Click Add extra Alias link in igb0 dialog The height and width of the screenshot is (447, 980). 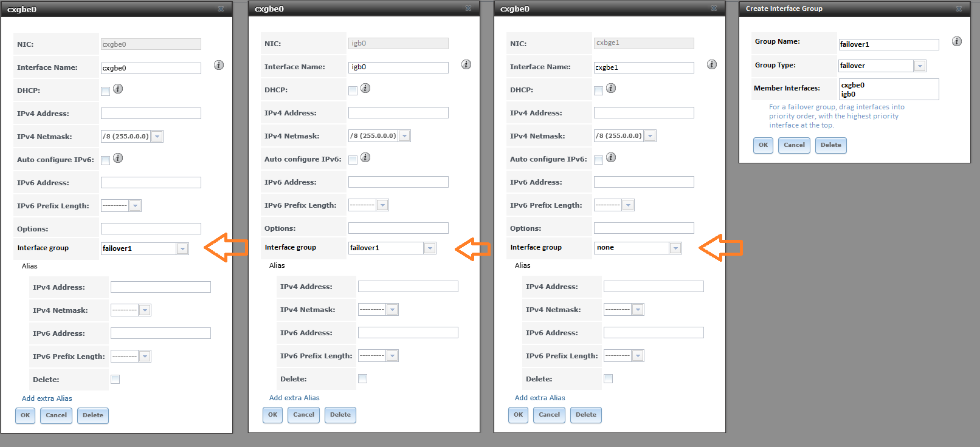click(294, 398)
